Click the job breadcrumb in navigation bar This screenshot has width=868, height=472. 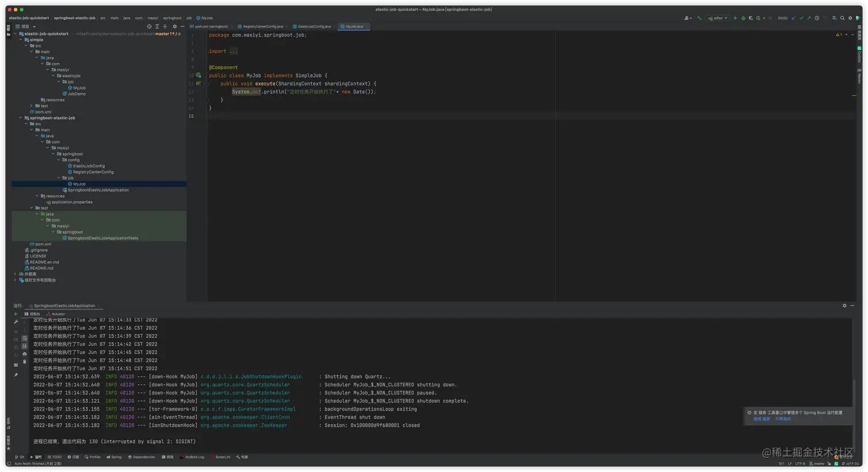coord(189,18)
